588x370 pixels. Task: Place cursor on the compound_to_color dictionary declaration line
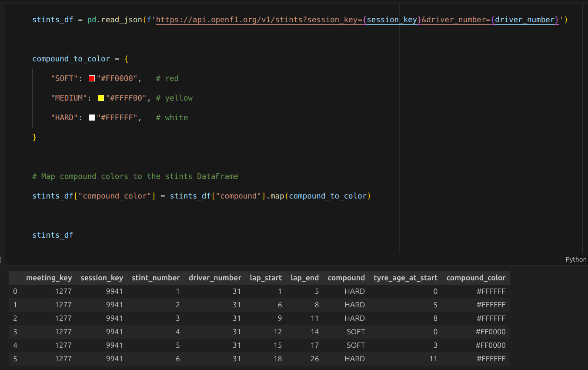coord(80,59)
